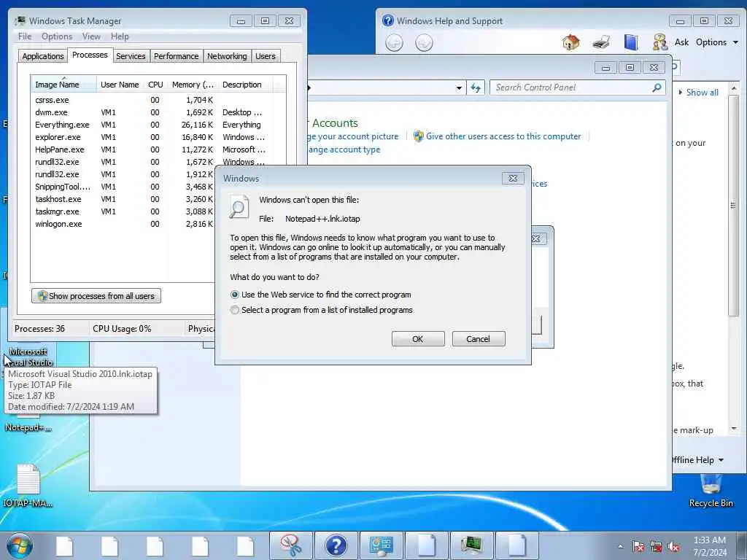Switch to the Services tab
This screenshot has width=747, height=560.
pyautogui.click(x=131, y=56)
